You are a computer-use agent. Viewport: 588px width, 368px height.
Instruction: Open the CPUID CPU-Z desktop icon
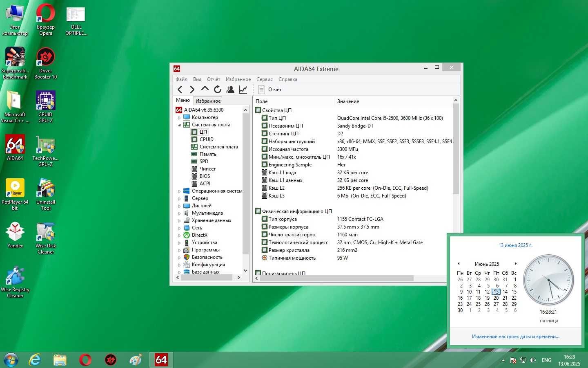click(x=45, y=107)
